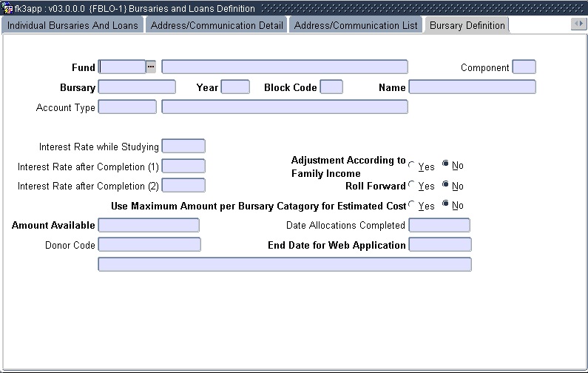Image resolution: width=588 pixels, height=373 pixels.
Task: Select Yes for Roll Forward
Action: tap(412, 186)
